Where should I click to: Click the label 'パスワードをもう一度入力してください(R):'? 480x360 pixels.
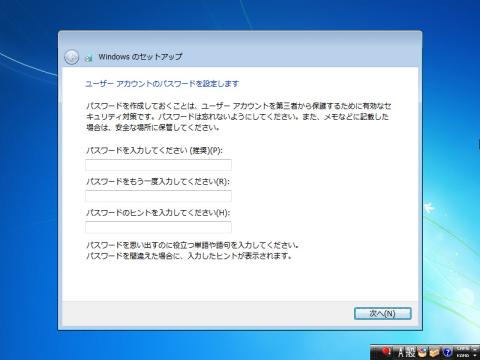pyautogui.click(x=158, y=182)
